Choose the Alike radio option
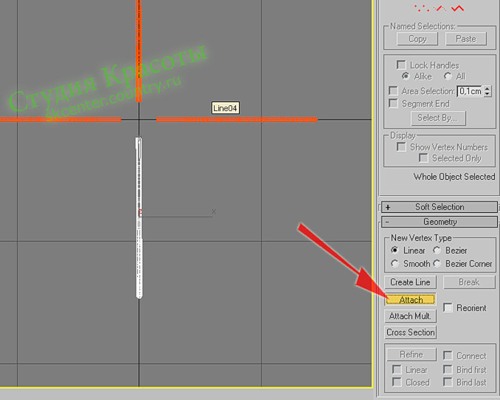500x400 pixels. [405, 76]
